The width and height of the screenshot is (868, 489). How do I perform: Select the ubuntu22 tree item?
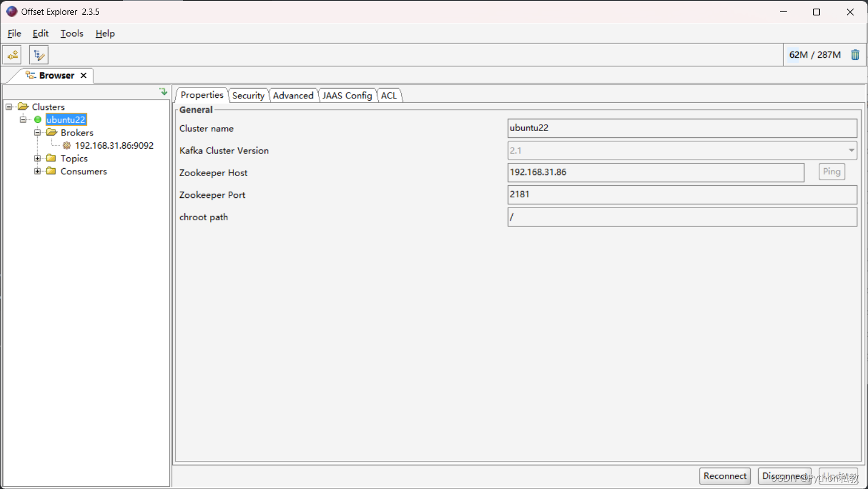tap(66, 120)
